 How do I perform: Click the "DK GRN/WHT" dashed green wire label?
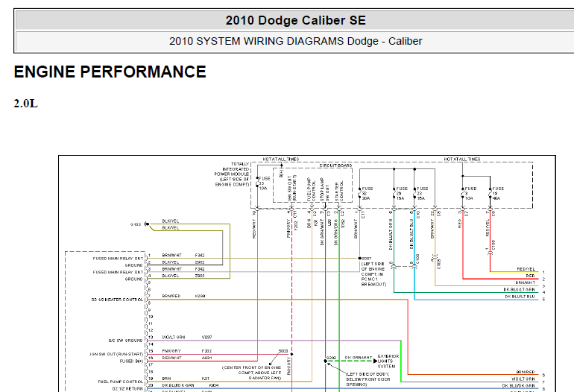coord(359,358)
